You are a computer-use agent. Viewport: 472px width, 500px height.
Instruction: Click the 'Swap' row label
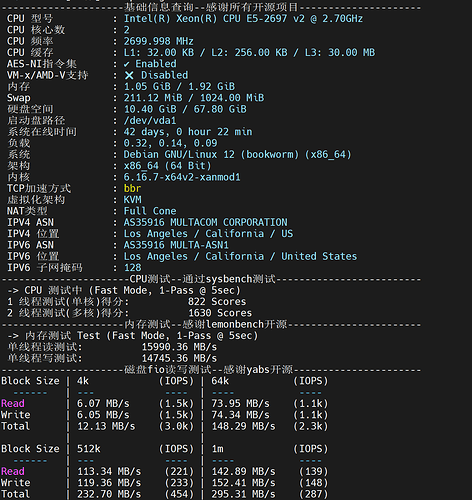(x=19, y=98)
